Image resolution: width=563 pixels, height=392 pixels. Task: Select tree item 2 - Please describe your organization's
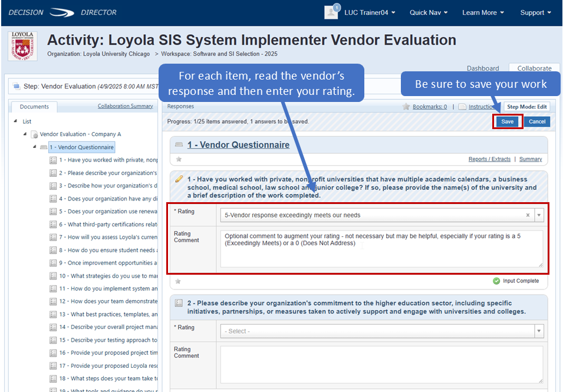click(x=108, y=173)
